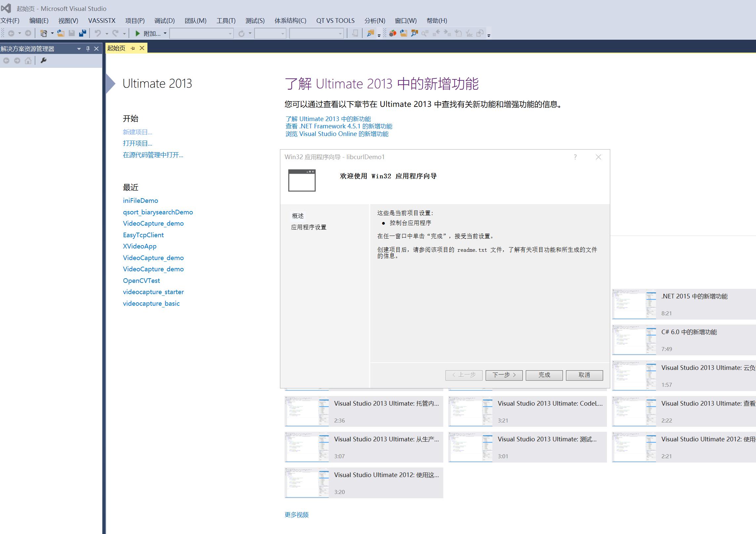This screenshot has height=534, width=756.
Task: Open the 调试(D) menu
Action: click(x=164, y=21)
